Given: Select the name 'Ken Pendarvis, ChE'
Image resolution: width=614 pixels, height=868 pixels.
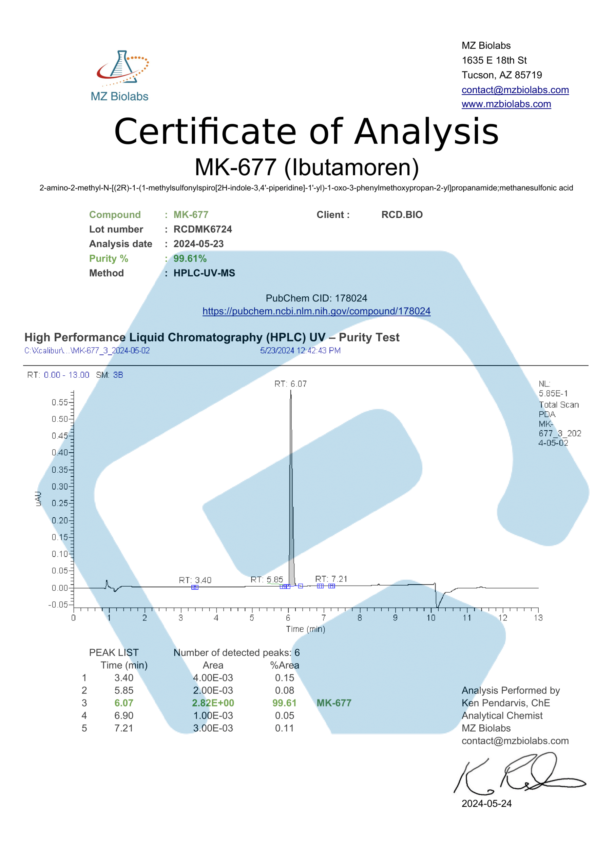Looking at the screenshot, I should [x=506, y=703].
